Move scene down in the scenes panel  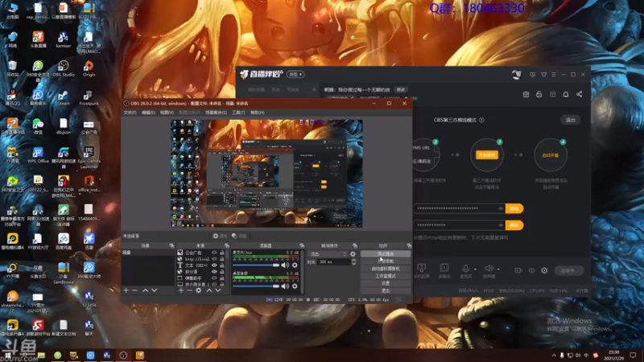[155, 290]
